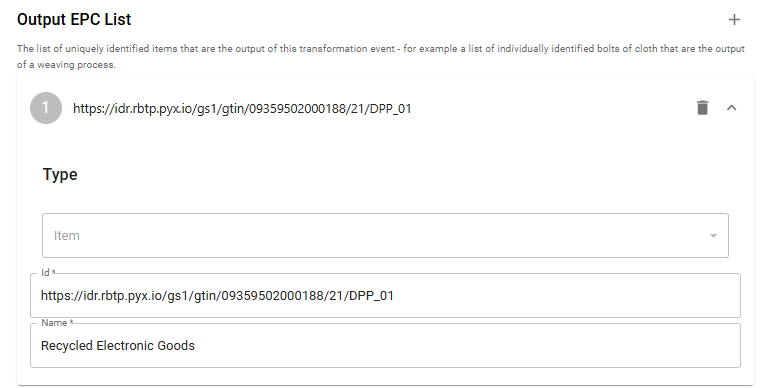This screenshot has height=388, width=772.
Task: Focus the Id input field
Action: click(x=385, y=295)
